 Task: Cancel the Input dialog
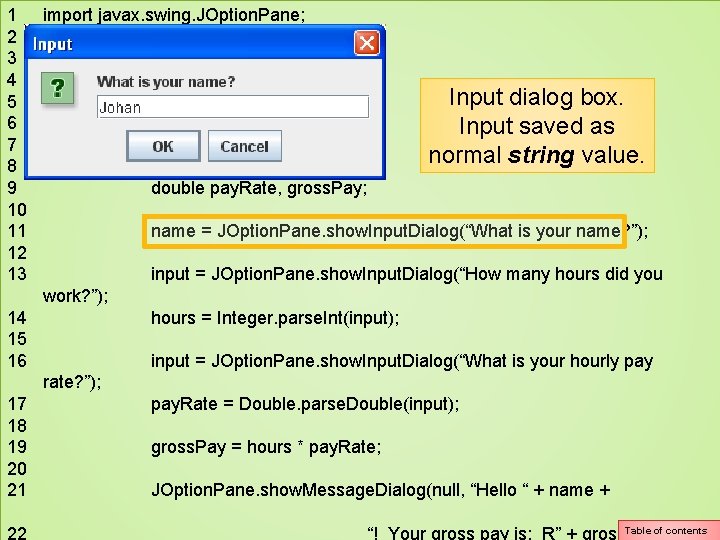pos(245,146)
